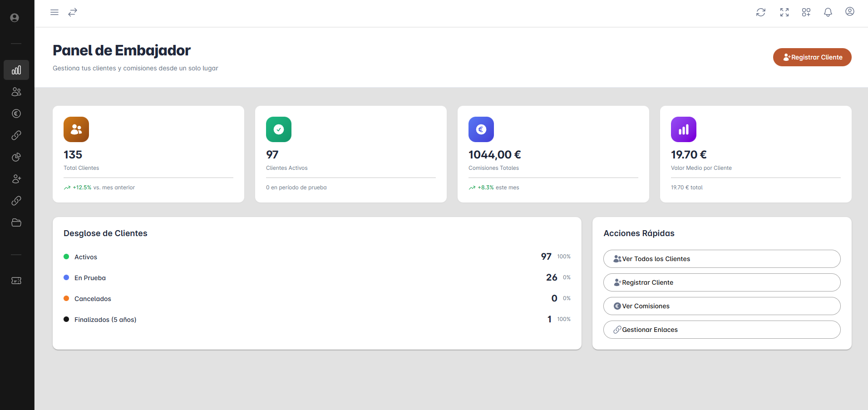Click the add-user icon in sidebar
The width and height of the screenshot is (868, 410).
tap(16, 179)
